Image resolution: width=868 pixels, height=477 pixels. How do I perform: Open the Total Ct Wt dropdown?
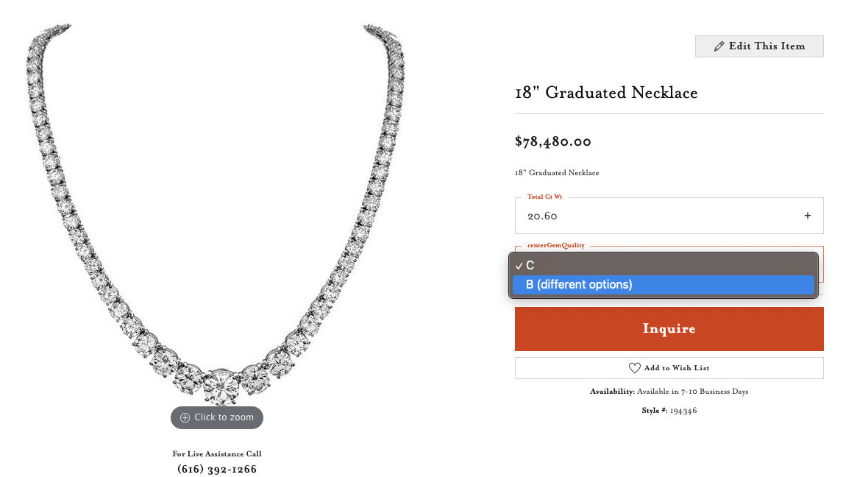(x=668, y=216)
